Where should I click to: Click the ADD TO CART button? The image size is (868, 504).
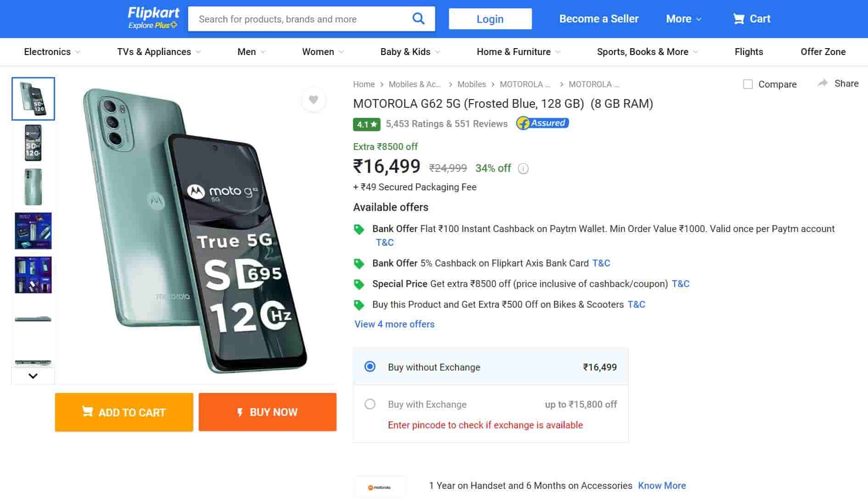click(123, 412)
